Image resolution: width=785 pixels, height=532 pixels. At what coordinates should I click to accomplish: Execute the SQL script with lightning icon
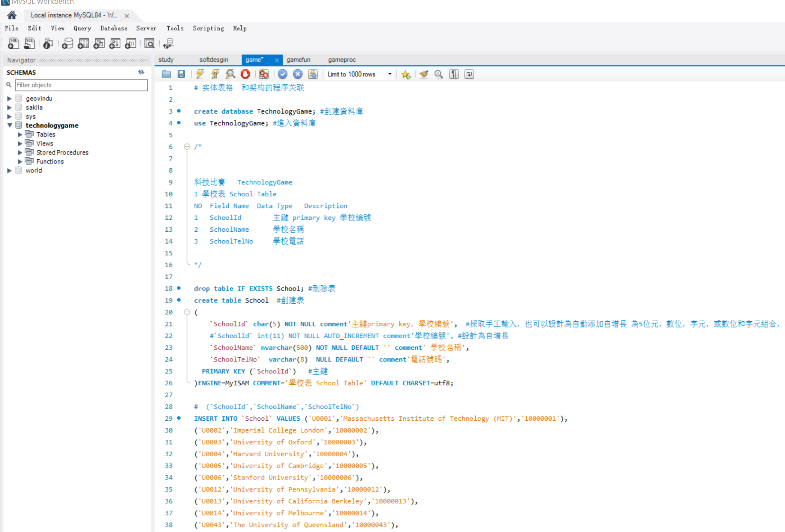coord(200,74)
